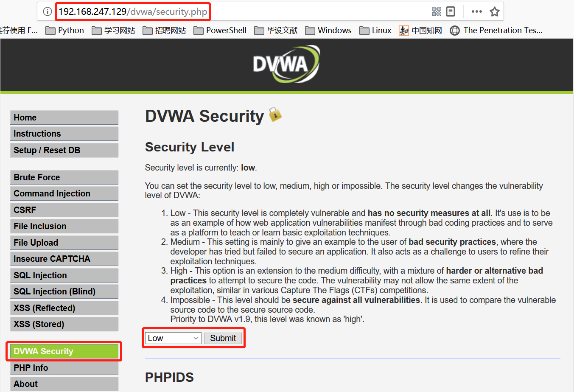Click 'Security level is currently: low.' text
This screenshot has height=392, width=574.
(x=201, y=168)
